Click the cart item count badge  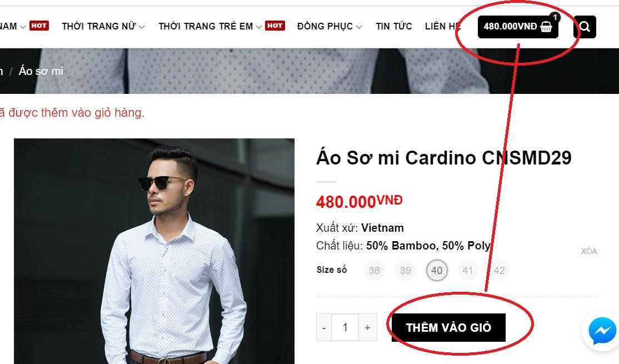555,17
